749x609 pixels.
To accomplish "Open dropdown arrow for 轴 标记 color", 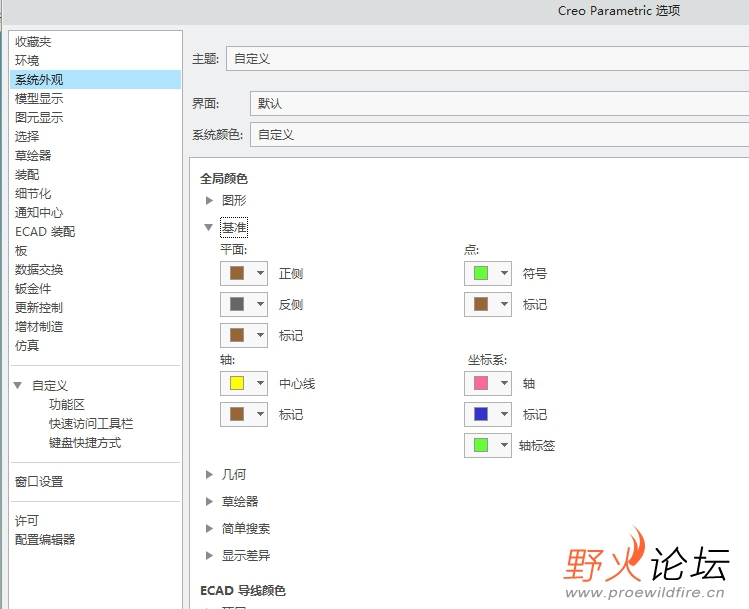I will pyautogui.click(x=260, y=414).
